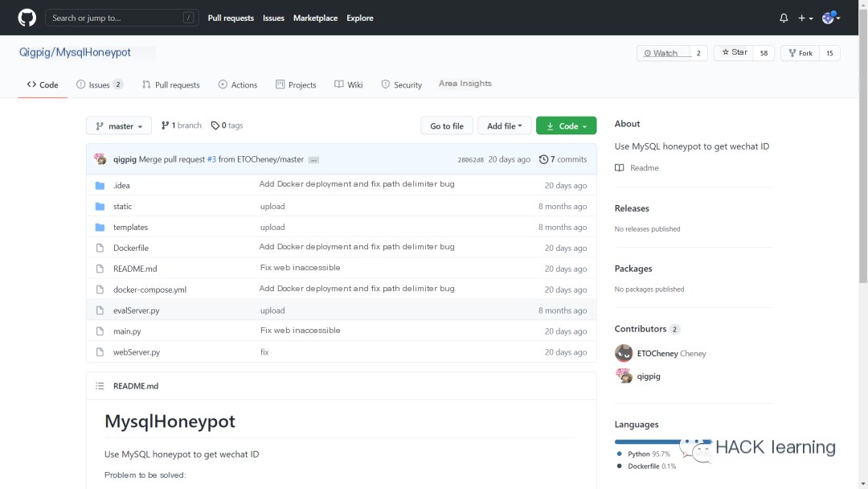Click the GitHub logo icon
The image size is (868, 489).
click(x=27, y=18)
